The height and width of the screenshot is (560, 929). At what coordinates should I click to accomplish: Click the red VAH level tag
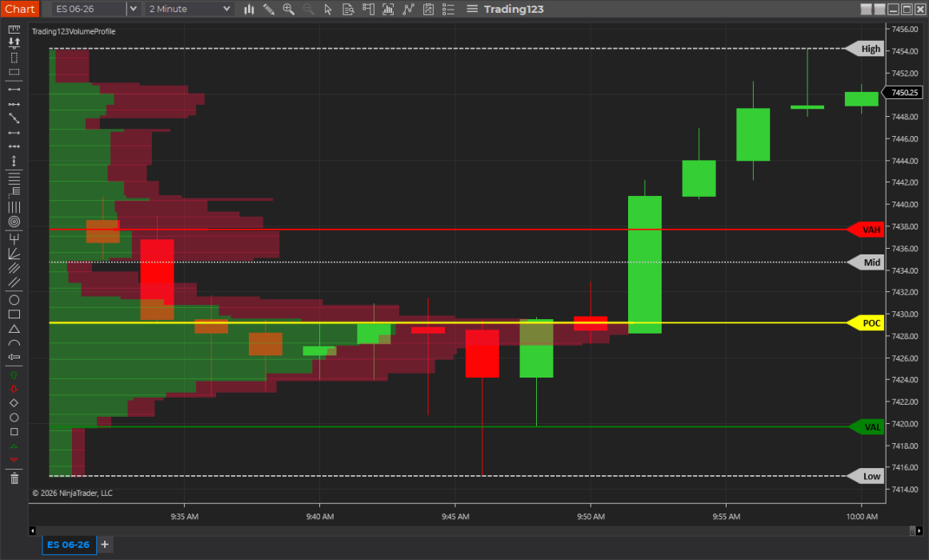click(866, 230)
